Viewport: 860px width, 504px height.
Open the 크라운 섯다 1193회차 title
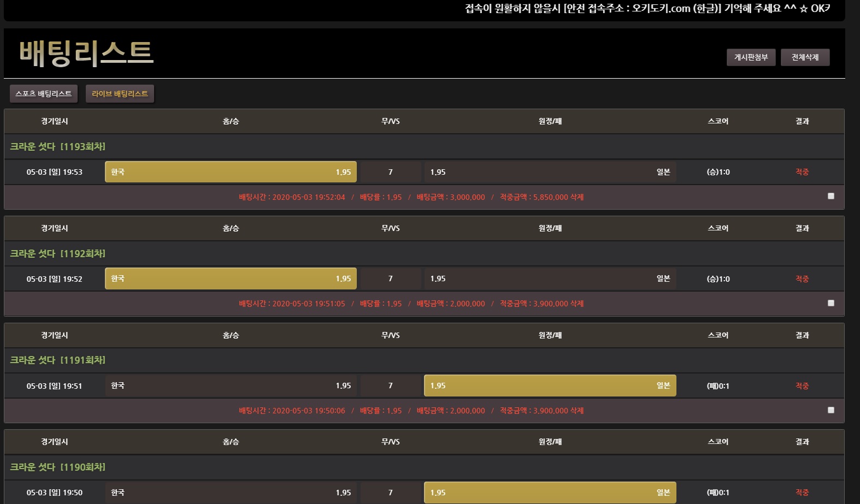[x=57, y=146]
